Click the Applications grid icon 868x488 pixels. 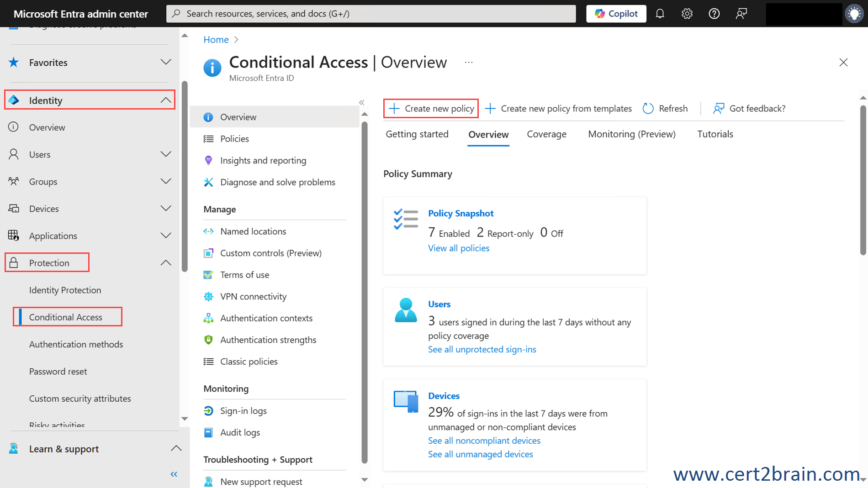(14, 236)
